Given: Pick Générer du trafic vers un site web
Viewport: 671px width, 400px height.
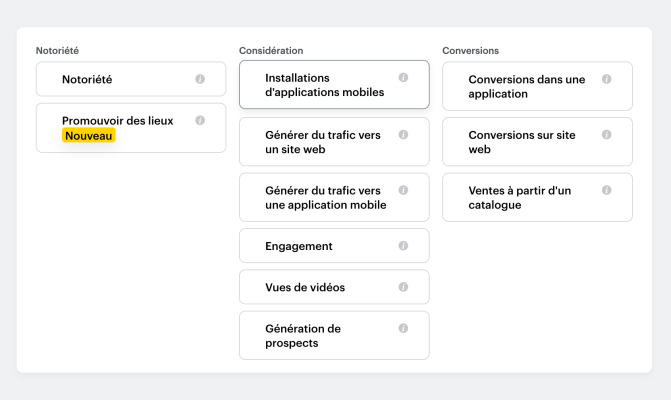Looking at the screenshot, I should (x=320, y=142).
